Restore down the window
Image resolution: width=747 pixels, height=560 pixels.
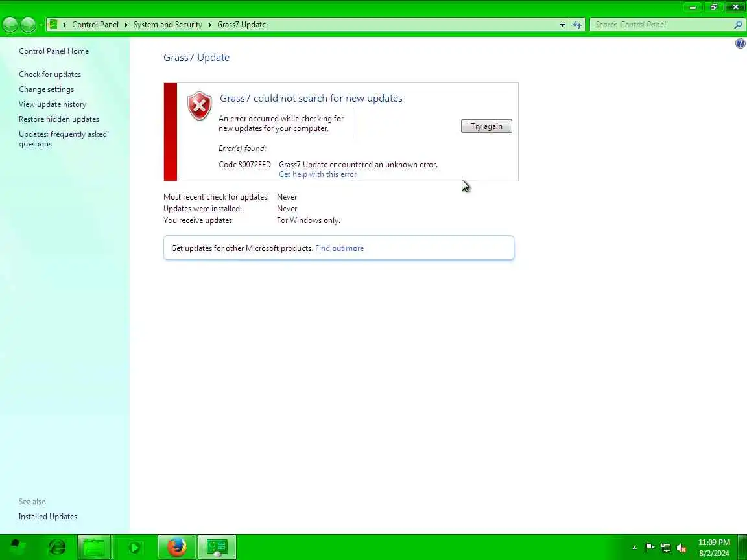point(713,6)
